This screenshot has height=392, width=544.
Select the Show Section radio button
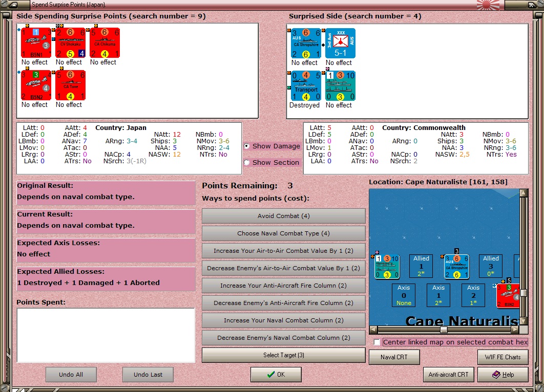247,163
